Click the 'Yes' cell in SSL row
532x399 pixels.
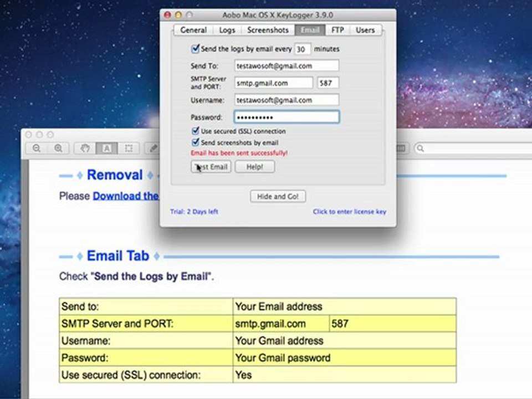tap(344, 375)
